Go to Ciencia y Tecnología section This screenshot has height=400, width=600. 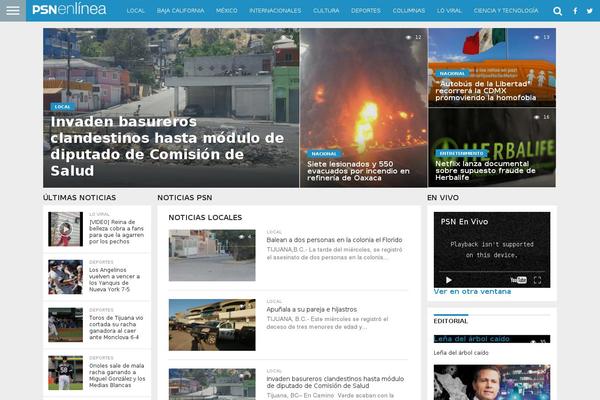[x=505, y=11]
